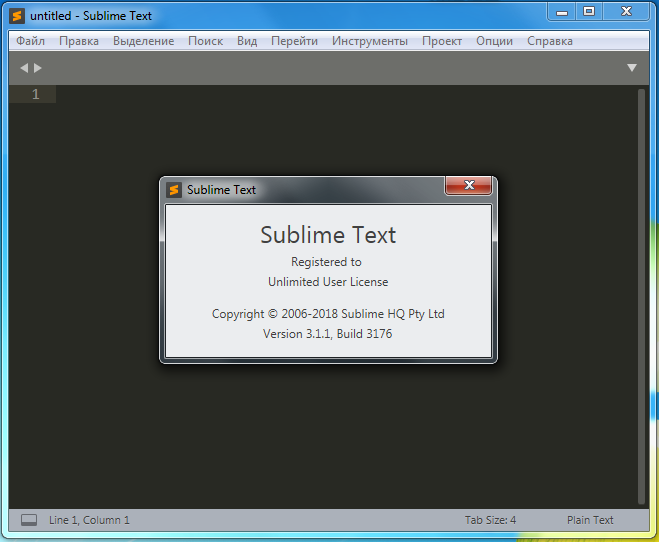
Task: Open the Проект menu
Action: (442, 41)
